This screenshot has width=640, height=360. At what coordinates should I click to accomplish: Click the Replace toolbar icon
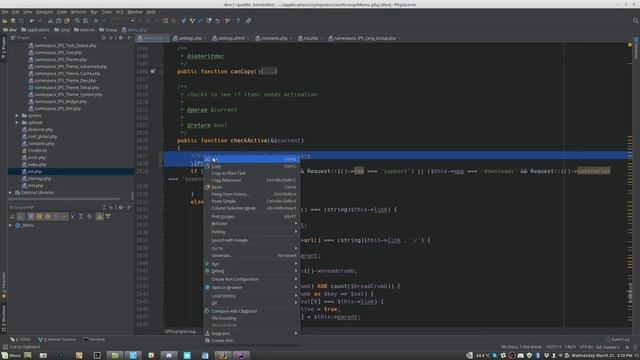coord(85,21)
